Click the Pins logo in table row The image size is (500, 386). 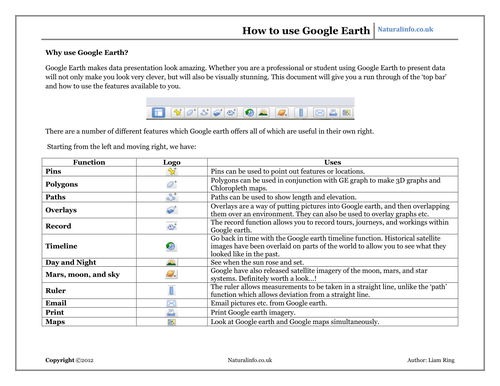click(171, 171)
